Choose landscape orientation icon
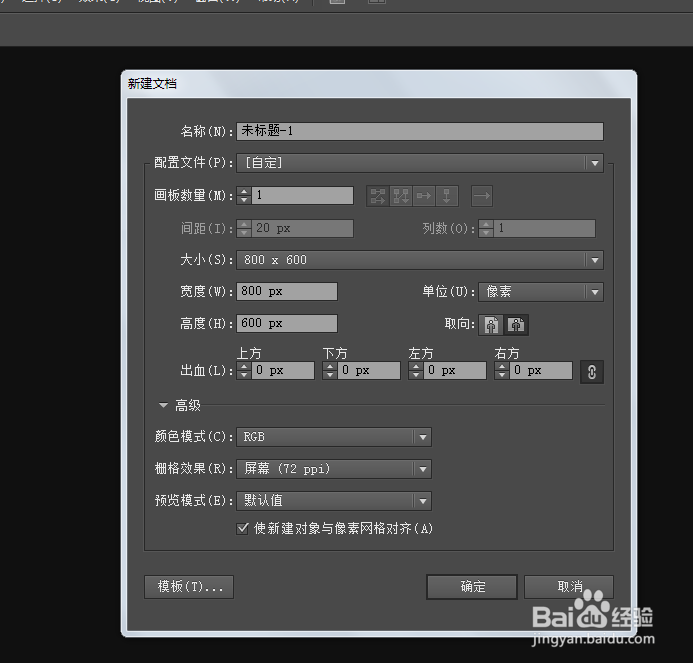Viewport: 693px width, 663px height. [x=516, y=325]
